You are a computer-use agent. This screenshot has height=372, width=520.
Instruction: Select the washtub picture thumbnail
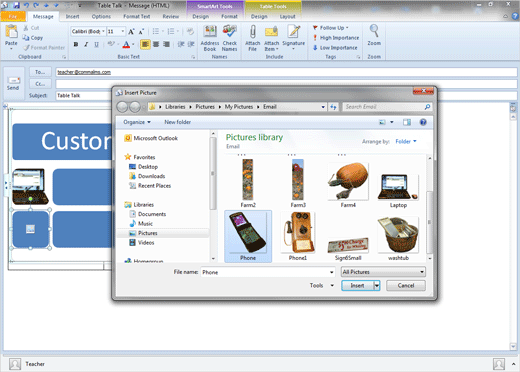(398, 238)
